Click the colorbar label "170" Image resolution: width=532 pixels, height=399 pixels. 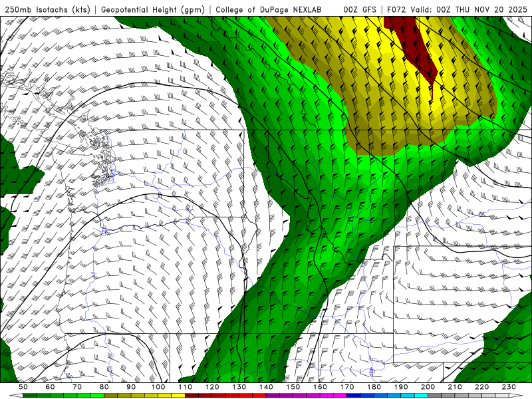point(347,387)
